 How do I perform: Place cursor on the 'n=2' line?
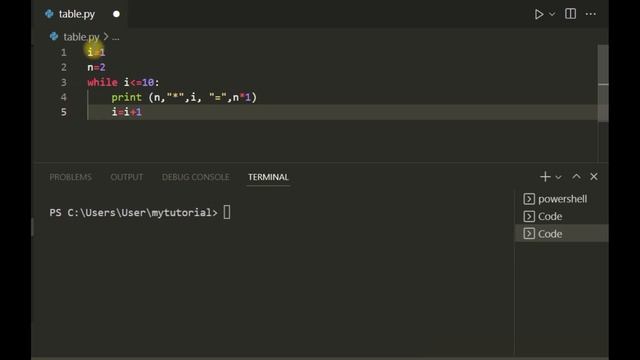point(96,67)
